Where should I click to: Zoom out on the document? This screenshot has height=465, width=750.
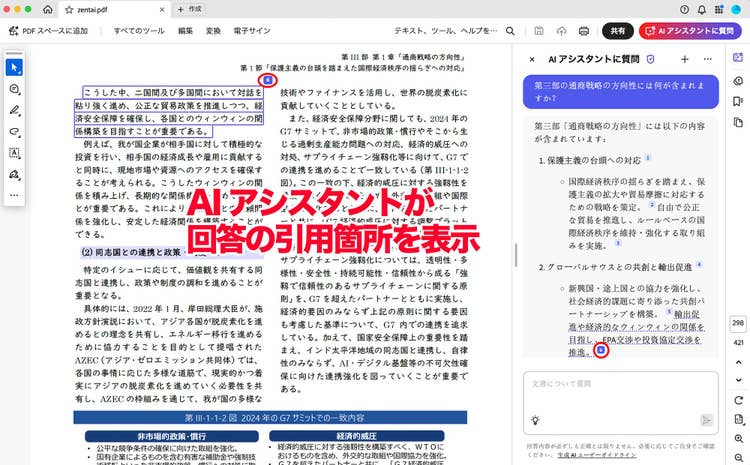tap(739, 457)
